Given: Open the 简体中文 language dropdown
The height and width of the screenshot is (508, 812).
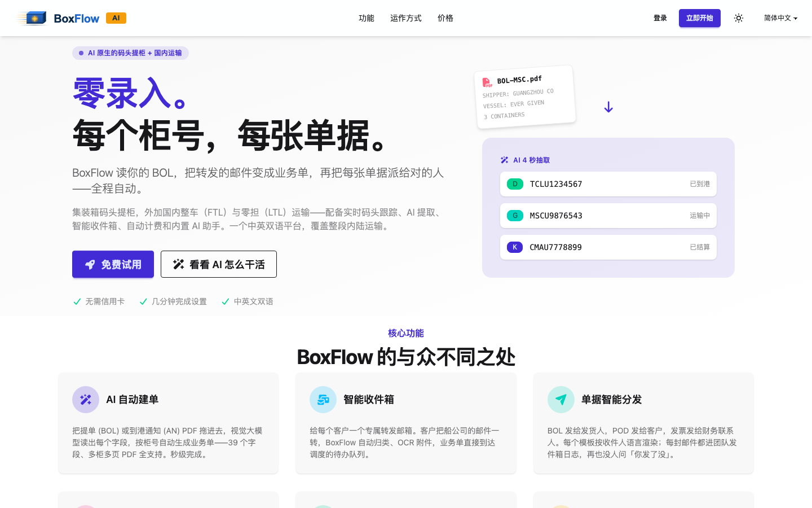Looking at the screenshot, I should point(780,18).
